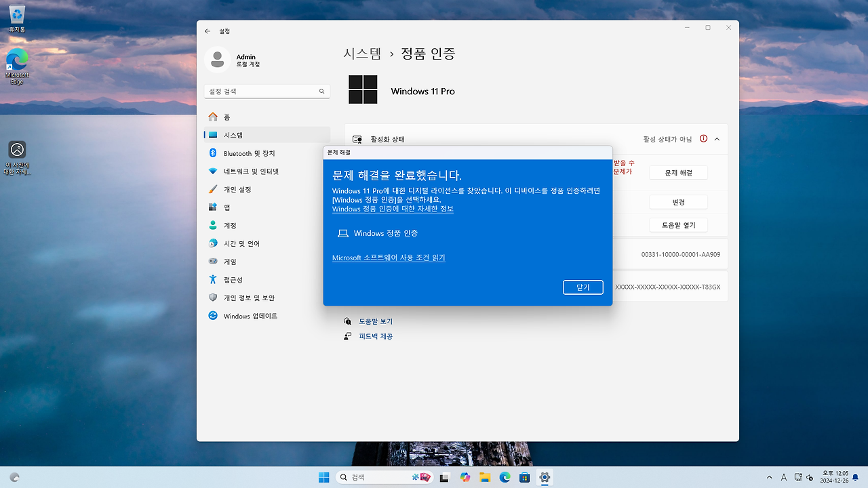Click the Admin account avatar
868x488 pixels.
[217, 60]
